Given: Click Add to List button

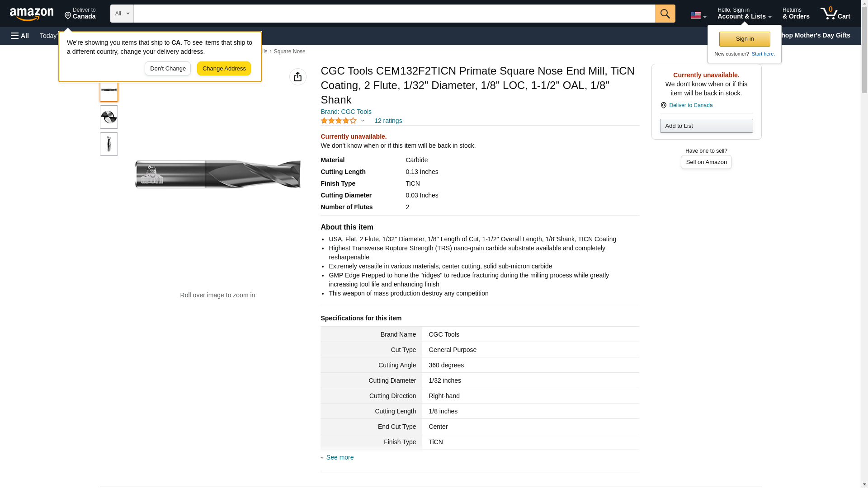Looking at the screenshot, I should pos(706,126).
